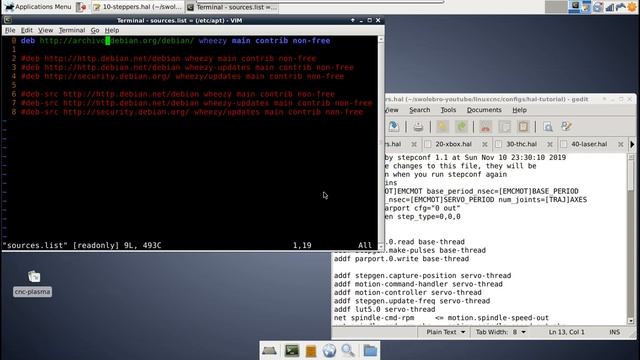
Task: Click 'addf stepgen.update-freq servo-thread' line
Action: [x=412, y=301]
